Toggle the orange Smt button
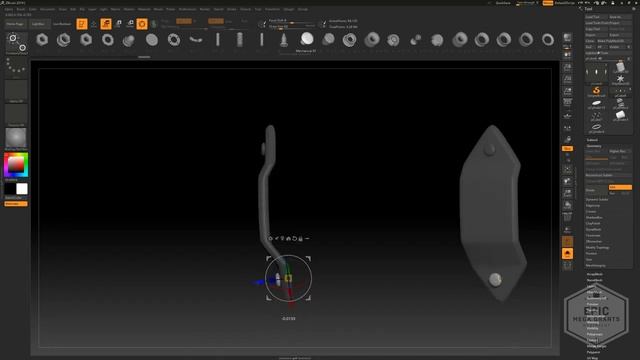This screenshot has height=360, width=640. (x=620, y=187)
